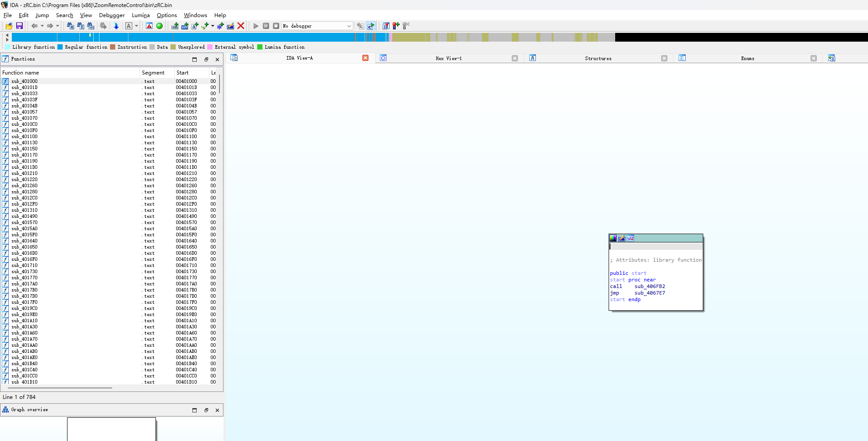Open the debugger selection dropdown
This screenshot has width=868, height=441.
coord(349,26)
